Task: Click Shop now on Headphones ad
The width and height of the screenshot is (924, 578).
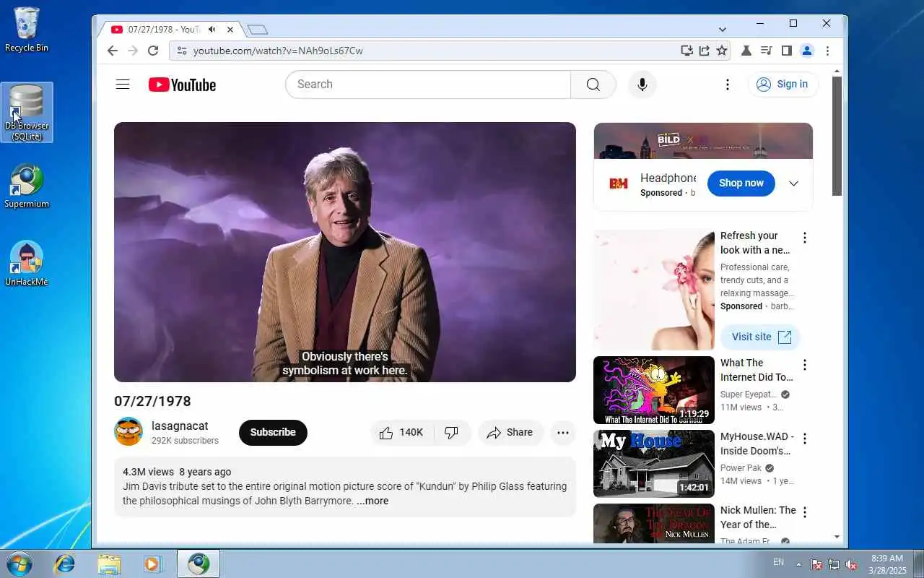Action: [x=741, y=184]
